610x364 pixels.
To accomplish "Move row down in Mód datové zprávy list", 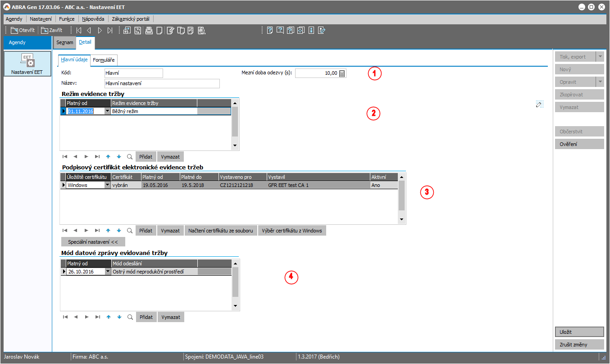I will [119, 317].
